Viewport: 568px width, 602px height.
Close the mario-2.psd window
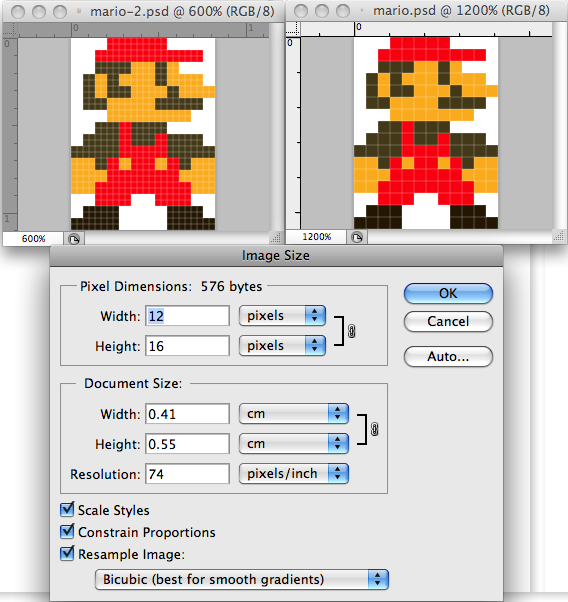(18, 12)
